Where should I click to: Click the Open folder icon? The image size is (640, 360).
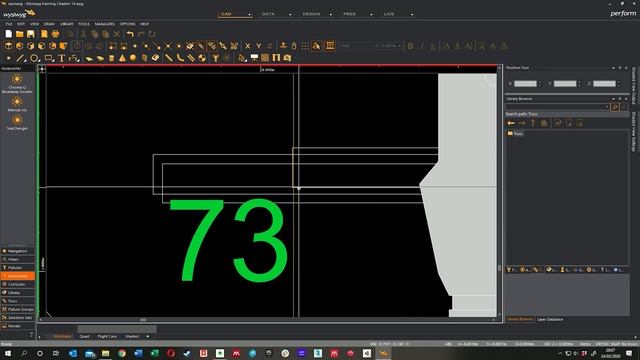tap(20, 34)
